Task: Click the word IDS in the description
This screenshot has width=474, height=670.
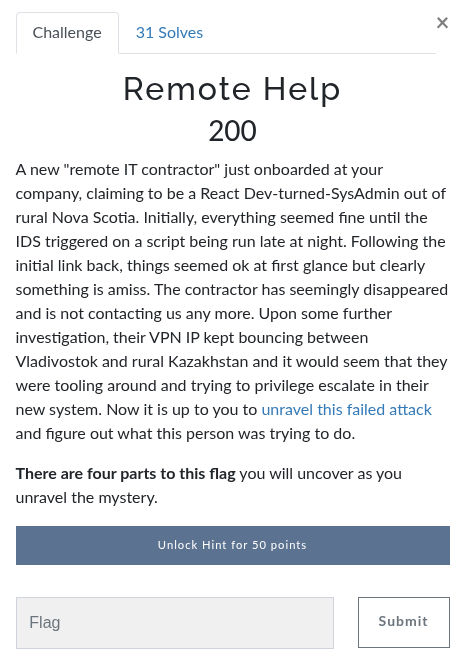Action: coord(28,242)
